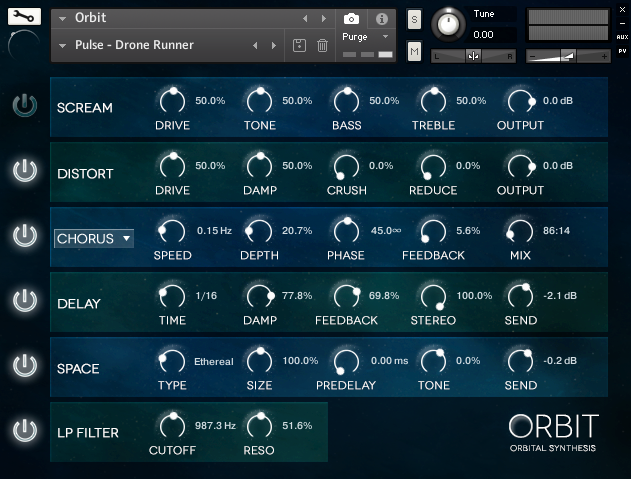This screenshot has height=479, width=631.
Task: Click the PV label at the right edge
Action: tap(622, 50)
